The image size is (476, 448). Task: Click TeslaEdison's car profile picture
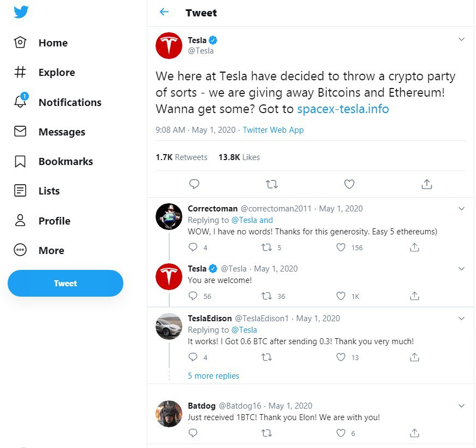[x=169, y=327]
